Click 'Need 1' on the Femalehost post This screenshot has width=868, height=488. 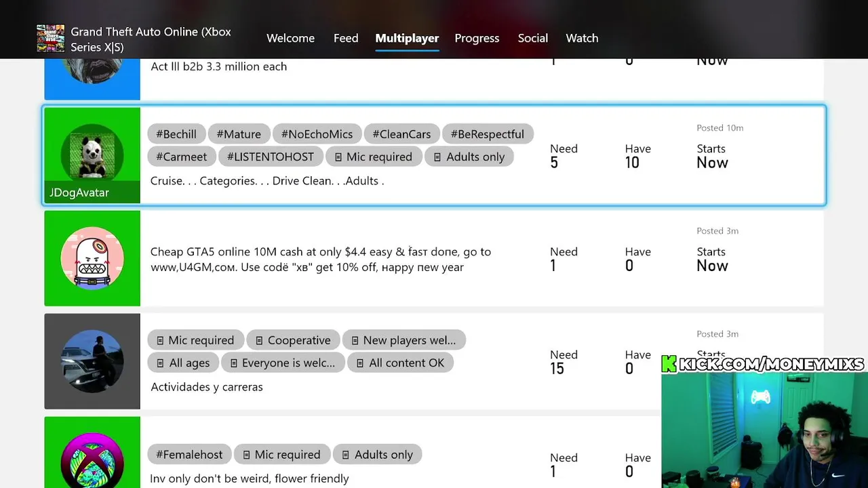[564, 465]
